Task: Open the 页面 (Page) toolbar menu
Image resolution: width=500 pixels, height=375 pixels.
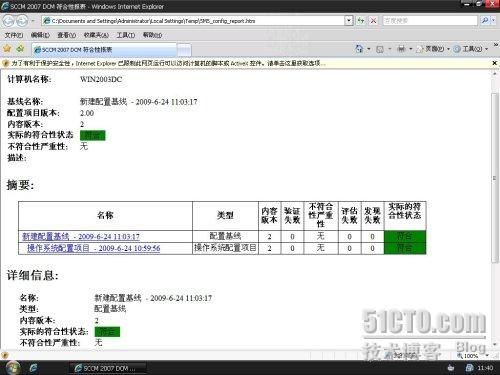Action: [x=433, y=49]
